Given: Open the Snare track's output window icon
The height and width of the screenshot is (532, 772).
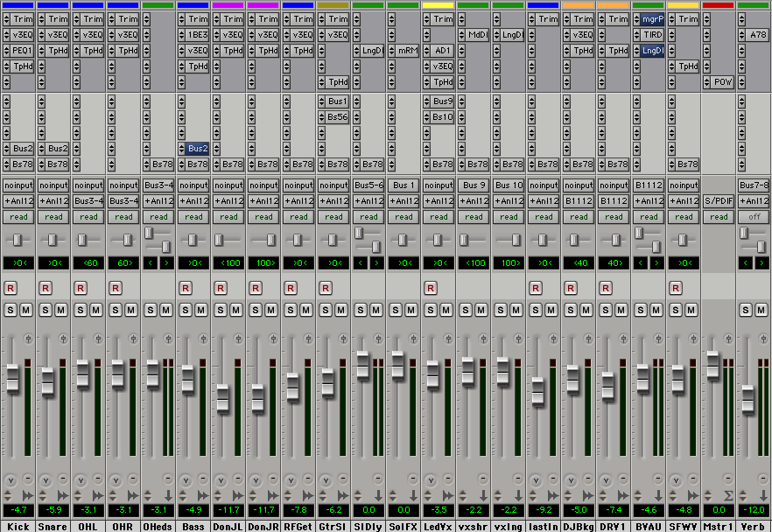Looking at the screenshot, I should click(63, 338).
